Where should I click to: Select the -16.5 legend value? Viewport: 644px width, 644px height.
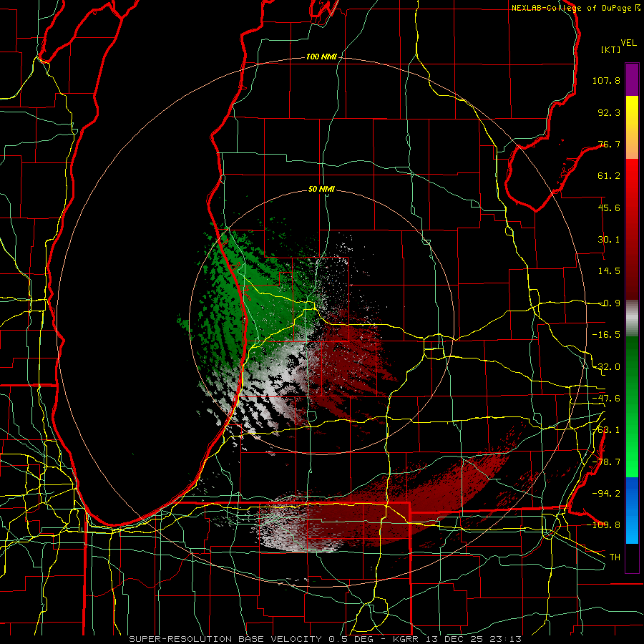pyautogui.click(x=606, y=335)
